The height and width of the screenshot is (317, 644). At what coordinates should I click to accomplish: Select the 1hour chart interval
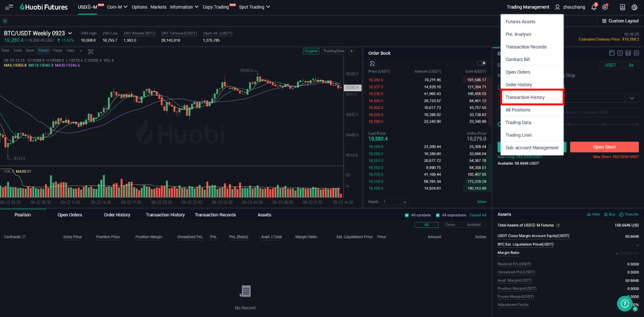pyautogui.click(x=57, y=51)
